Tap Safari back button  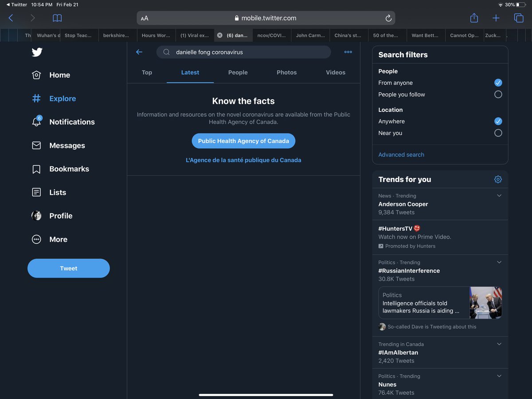(x=11, y=18)
